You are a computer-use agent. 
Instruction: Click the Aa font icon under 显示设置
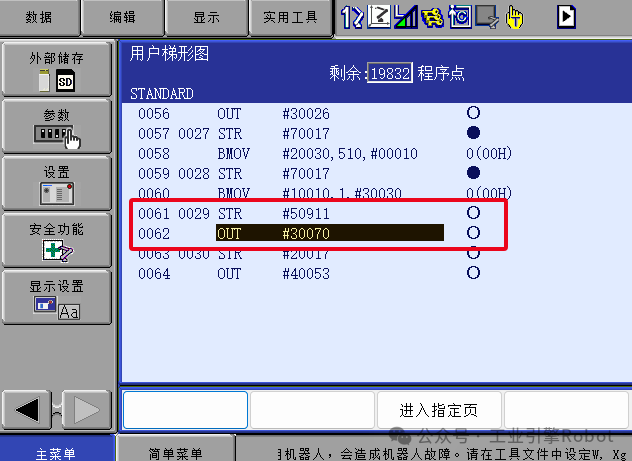[x=69, y=311]
